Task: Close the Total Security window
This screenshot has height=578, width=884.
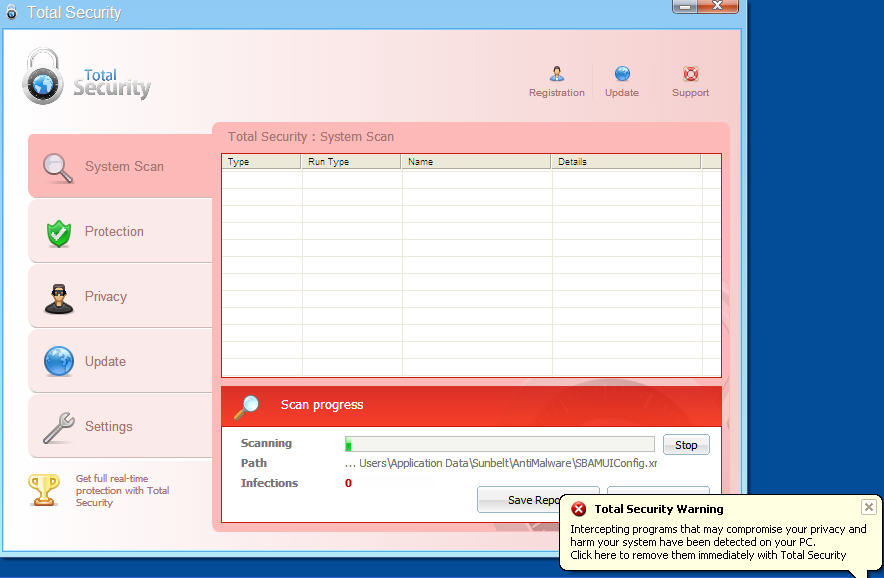Action: (718, 6)
